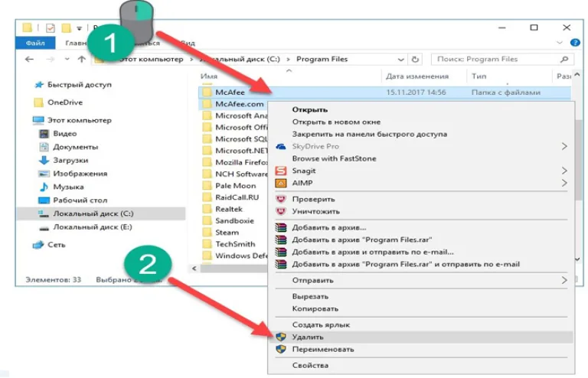Sort by the Имя column header
588x378 pixels.
tap(209, 77)
